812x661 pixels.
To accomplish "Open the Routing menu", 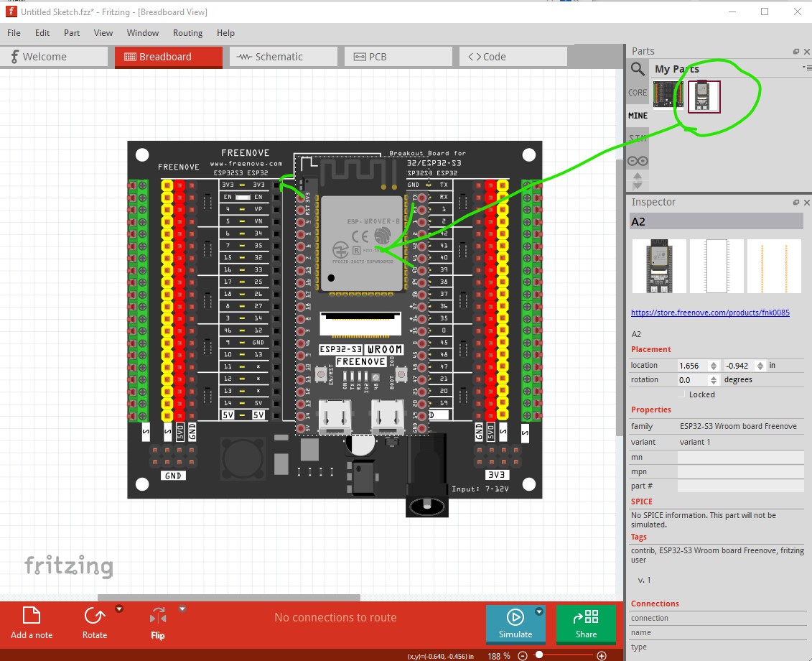I will (187, 32).
